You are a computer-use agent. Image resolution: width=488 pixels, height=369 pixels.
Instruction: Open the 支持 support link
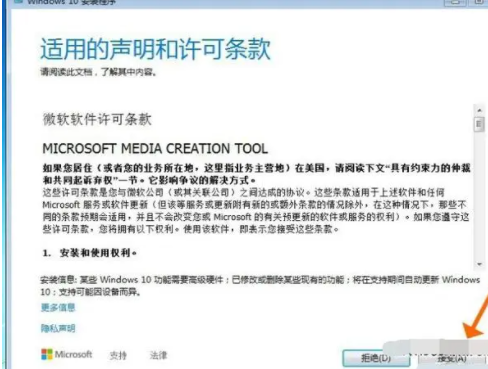(x=118, y=355)
